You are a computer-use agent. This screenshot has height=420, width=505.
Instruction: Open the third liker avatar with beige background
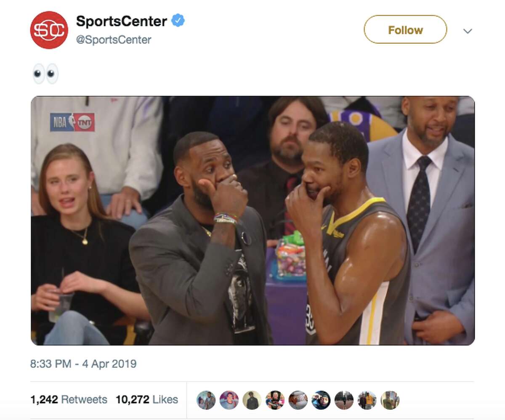[x=252, y=400]
